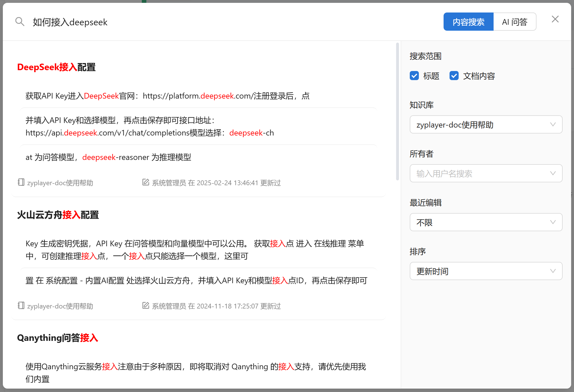Switch to 内容搜索 tab
Viewport: 574px width, 392px height.
(x=469, y=22)
